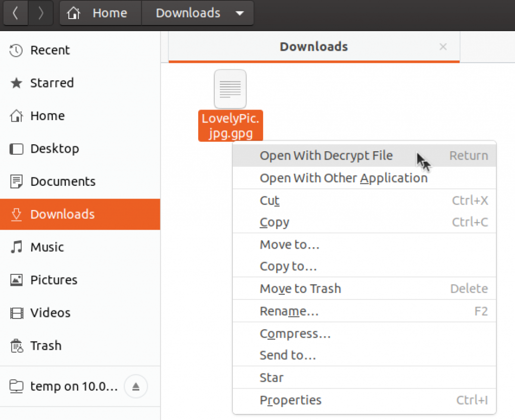The image size is (515, 420).
Task: Click the Trash bin icon in sidebar
Action: 17,346
